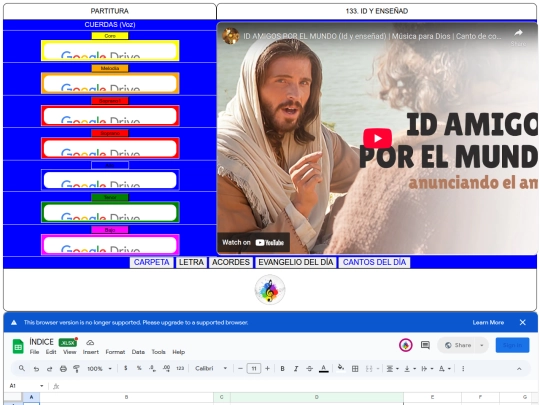Dismiss the unsupported browser banner
540x405 pixels.
pos(522,322)
